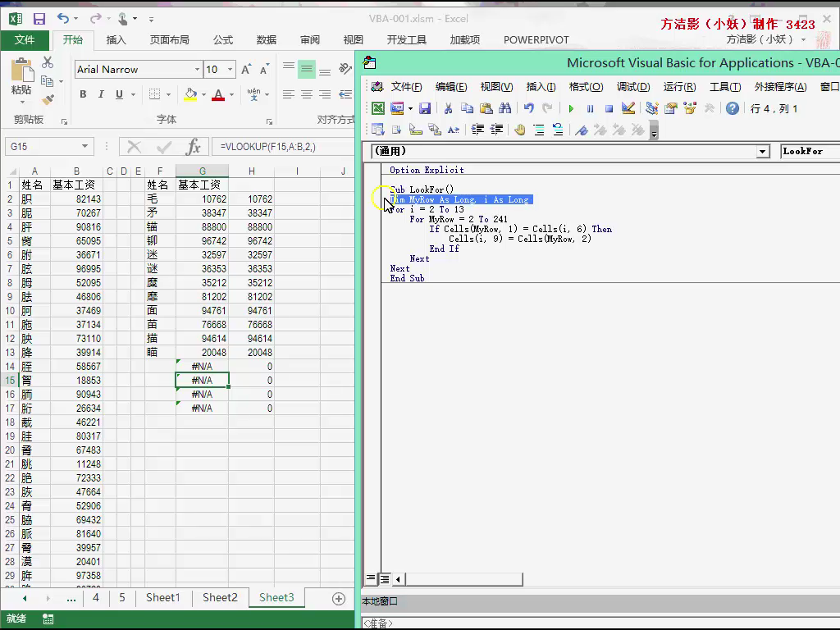Open the 运行(R) menu in VBA editor
Image resolution: width=840 pixels, height=630 pixels.
click(x=679, y=87)
